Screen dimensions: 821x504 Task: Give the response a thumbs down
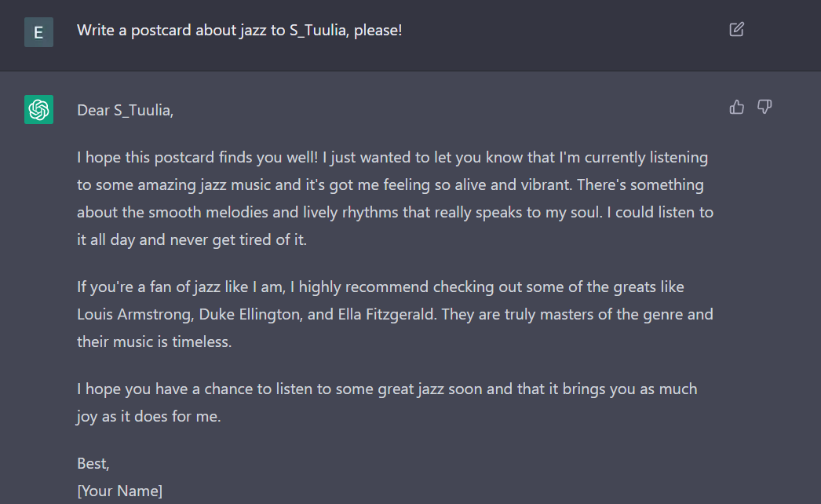click(x=764, y=107)
